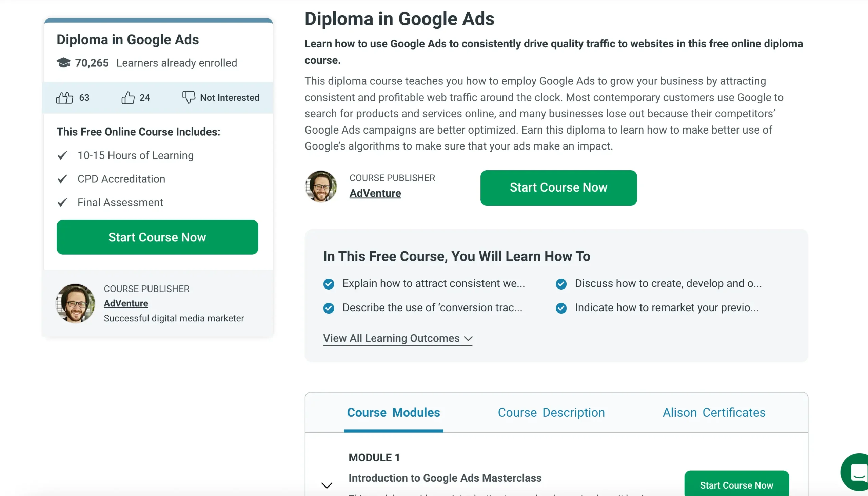Switch to the Course Description tab
The width and height of the screenshot is (868, 496).
pos(551,412)
